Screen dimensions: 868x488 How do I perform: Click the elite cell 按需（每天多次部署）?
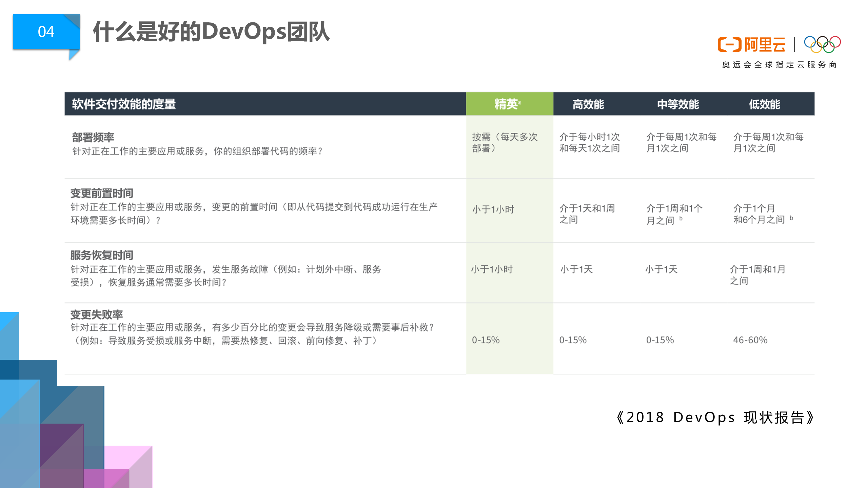(505, 142)
